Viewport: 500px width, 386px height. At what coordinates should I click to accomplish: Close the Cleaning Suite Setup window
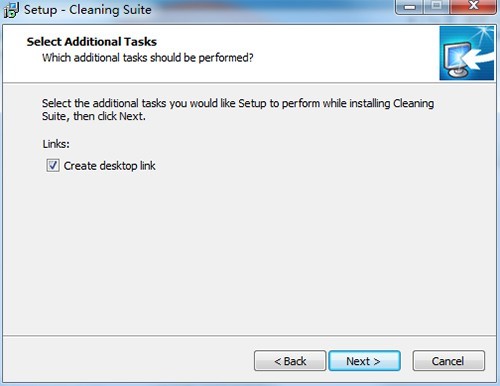coord(473,7)
